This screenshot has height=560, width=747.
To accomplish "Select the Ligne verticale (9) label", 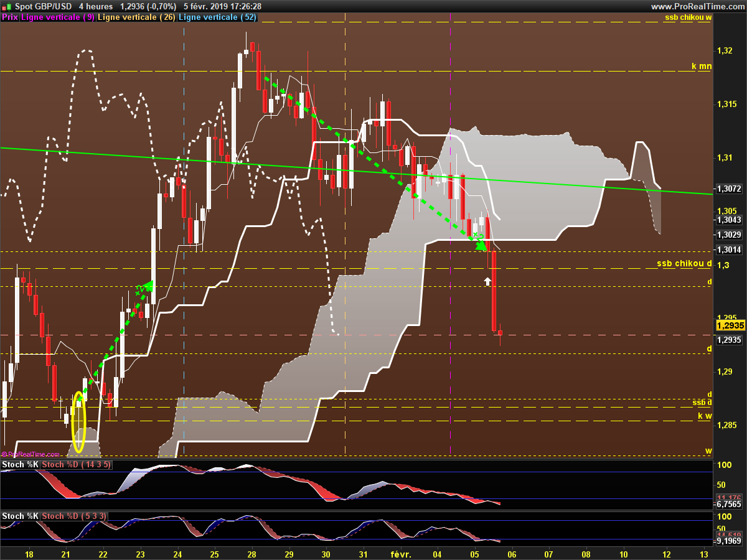I will [x=59, y=17].
